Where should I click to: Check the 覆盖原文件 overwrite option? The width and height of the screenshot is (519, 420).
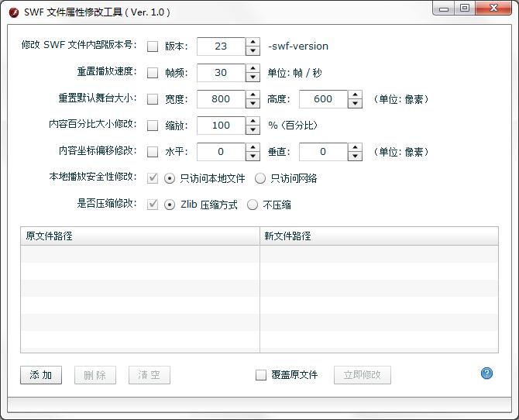click(261, 375)
